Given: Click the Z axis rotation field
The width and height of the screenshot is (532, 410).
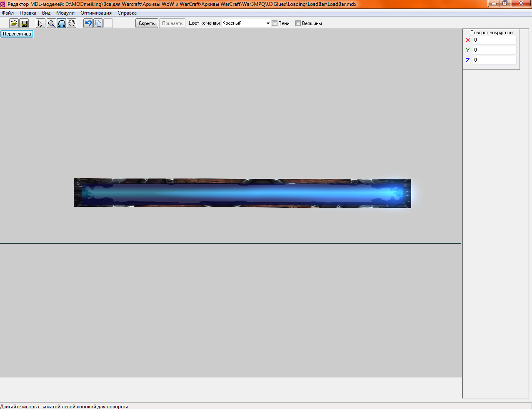Looking at the screenshot, I should 495,60.
